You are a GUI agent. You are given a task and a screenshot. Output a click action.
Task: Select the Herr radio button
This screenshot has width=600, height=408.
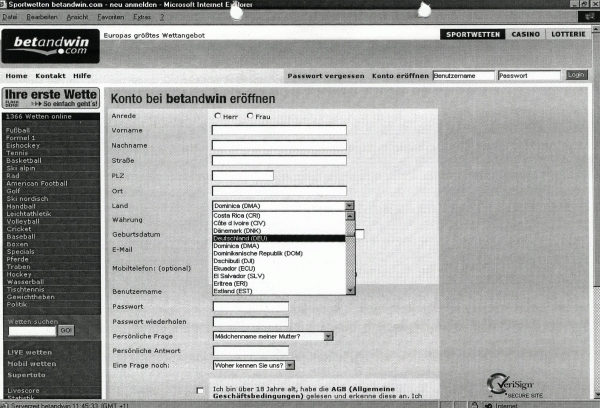point(217,116)
